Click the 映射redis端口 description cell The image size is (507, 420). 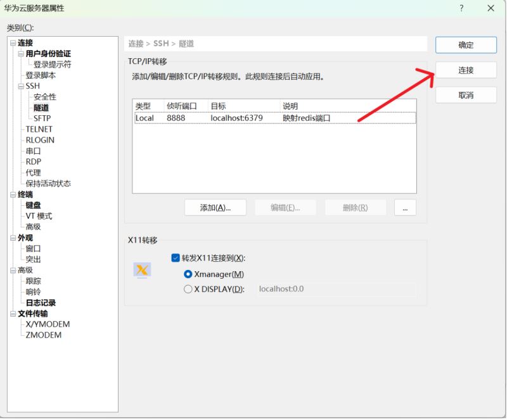307,118
